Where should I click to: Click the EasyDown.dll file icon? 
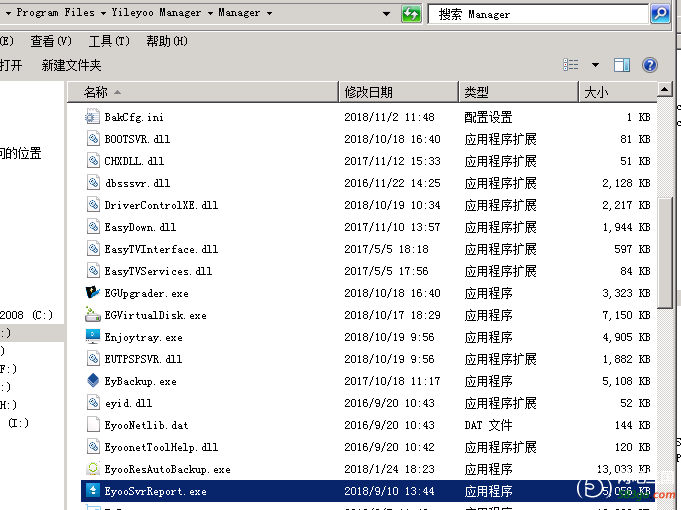[x=93, y=227]
